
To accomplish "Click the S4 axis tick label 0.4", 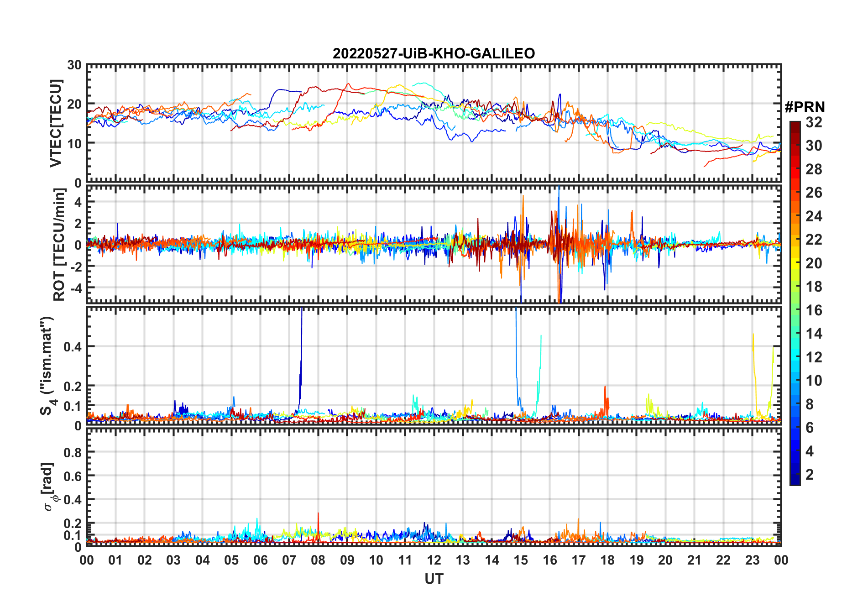I will tap(73, 346).
